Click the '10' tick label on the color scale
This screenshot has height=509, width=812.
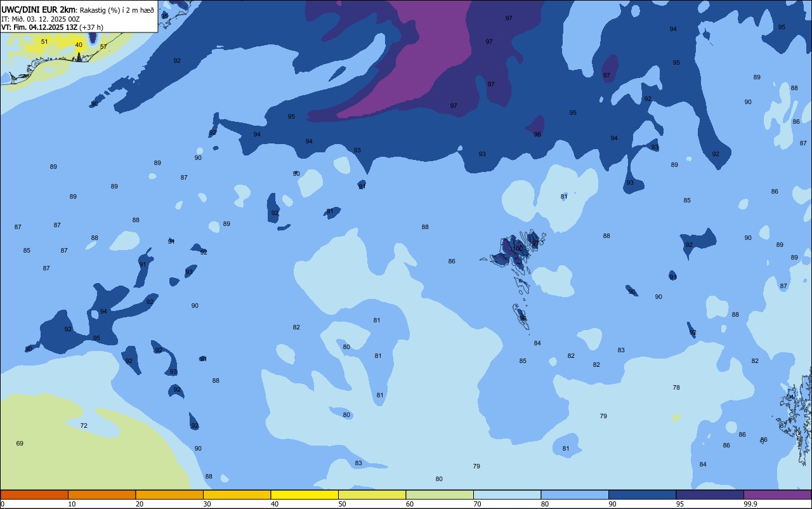[x=72, y=504]
